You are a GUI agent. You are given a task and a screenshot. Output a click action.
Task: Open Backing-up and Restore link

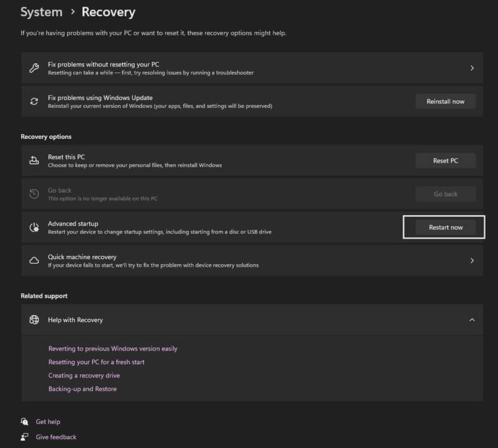click(82, 389)
